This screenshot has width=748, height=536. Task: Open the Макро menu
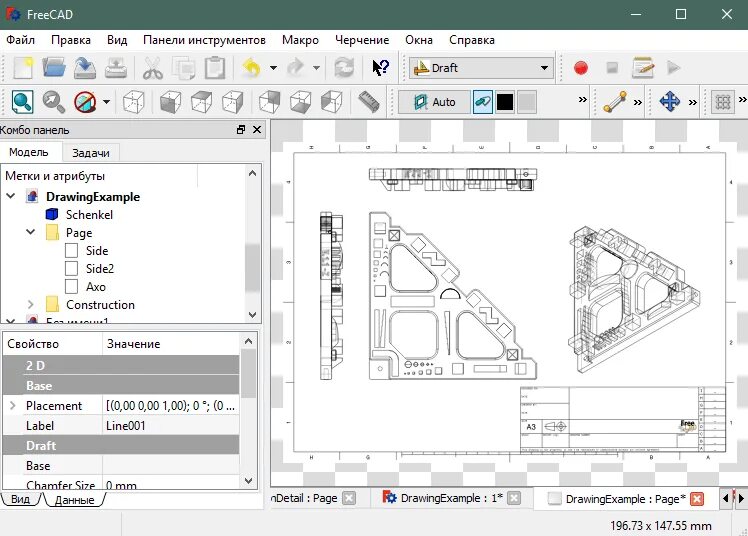pyautogui.click(x=300, y=40)
